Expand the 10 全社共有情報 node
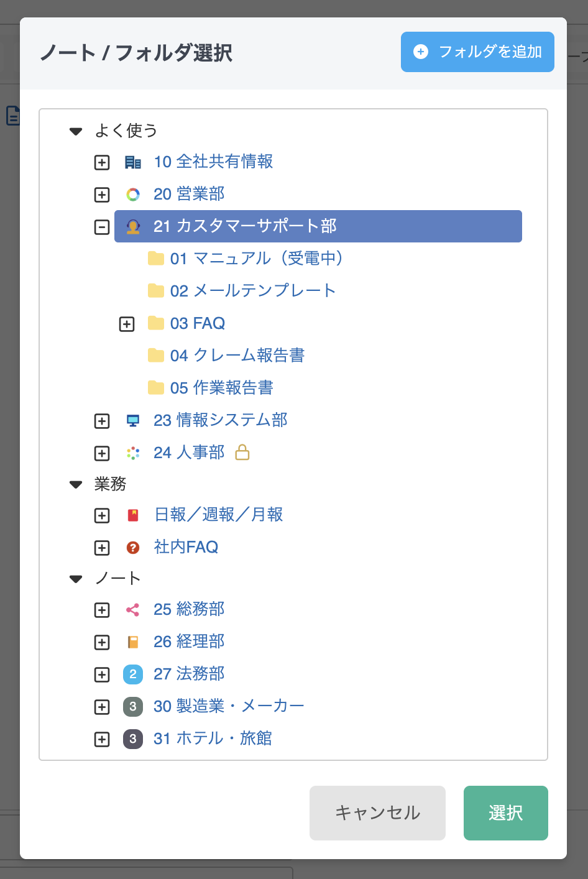588x879 pixels. [102, 162]
